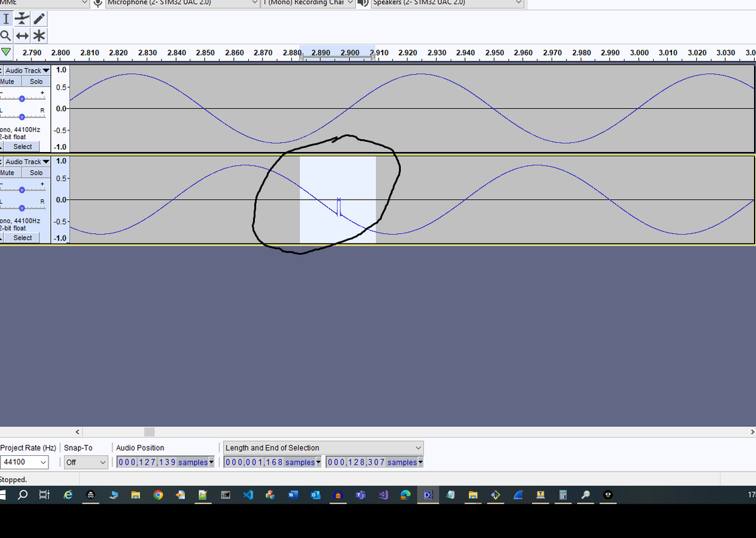Open the selection length units dropdown arrow
The width and height of the screenshot is (756, 538).
coord(318,462)
